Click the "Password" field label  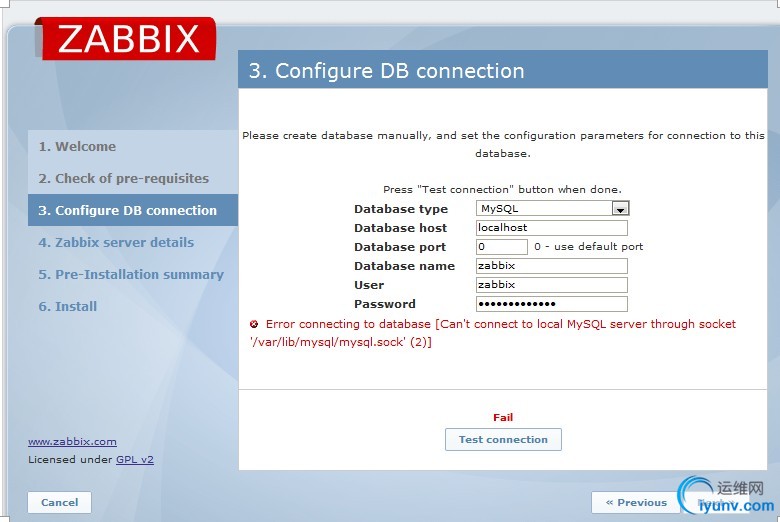(385, 304)
